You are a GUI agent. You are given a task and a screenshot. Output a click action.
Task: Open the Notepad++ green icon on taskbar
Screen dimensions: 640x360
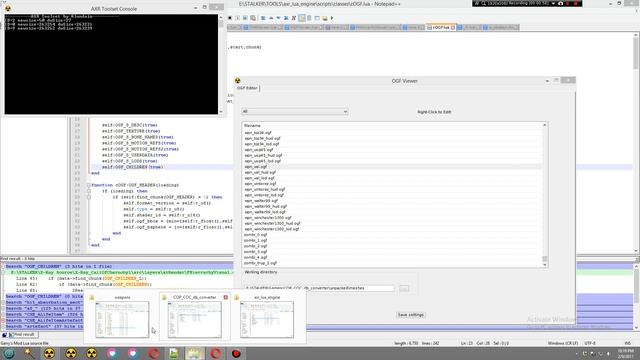tap(173, 353)
